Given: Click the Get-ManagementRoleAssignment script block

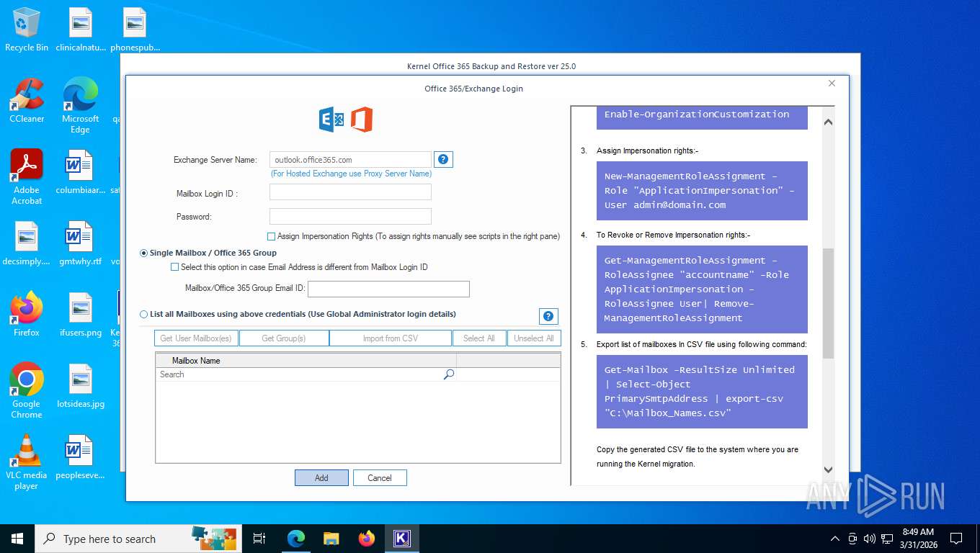Looking at the screenshot, I should point(702,289).
